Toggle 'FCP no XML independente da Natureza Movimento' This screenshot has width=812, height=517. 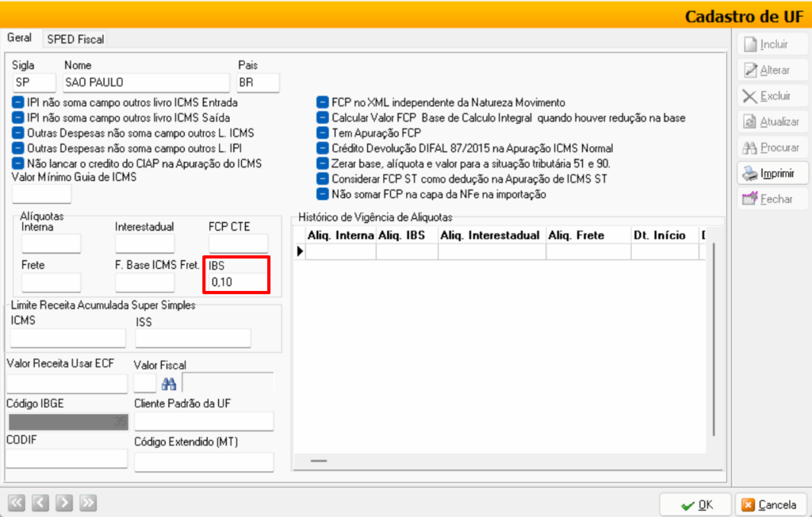tap(323, 102)
